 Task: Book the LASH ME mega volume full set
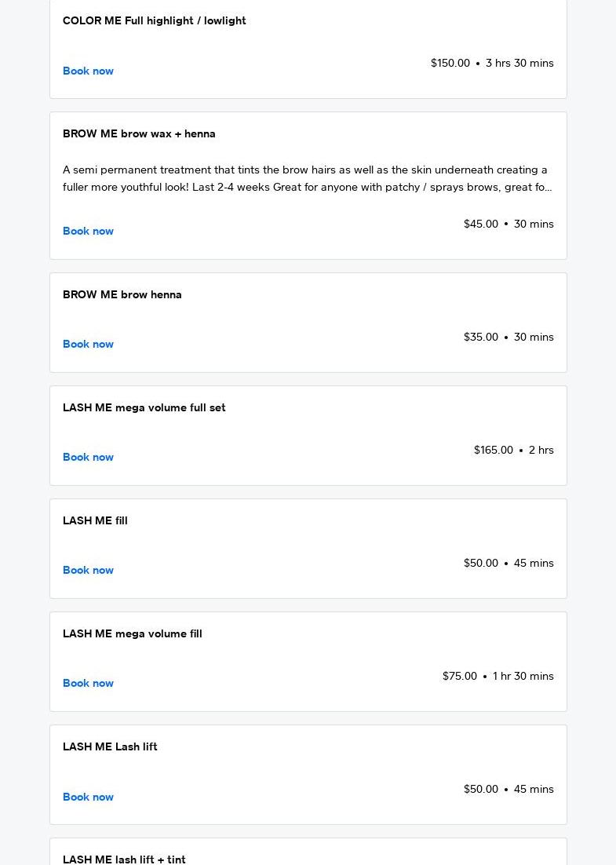pos(88,457)
